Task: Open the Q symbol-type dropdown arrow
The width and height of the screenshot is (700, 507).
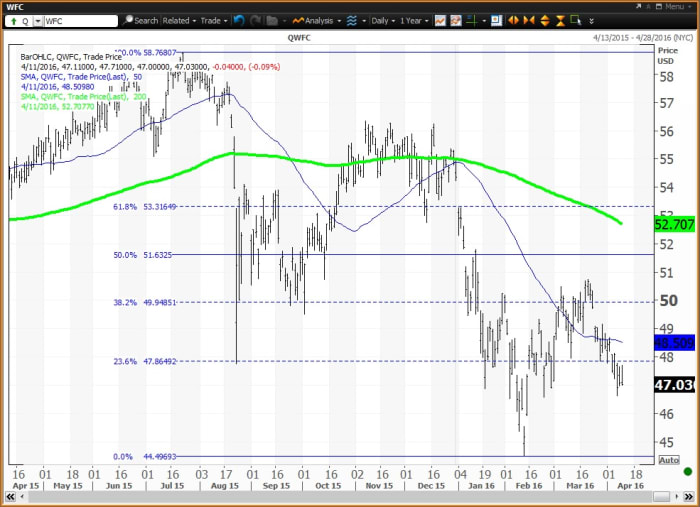Action: point(38,21)
